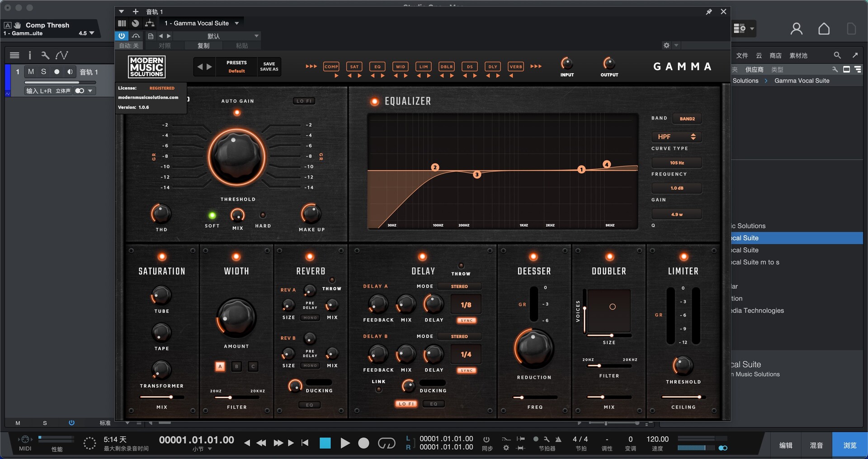The height and width of the screenshot is (459, 868).
Task: Open the Delay A 1/8 time selector
Action: tap(466, 305)
